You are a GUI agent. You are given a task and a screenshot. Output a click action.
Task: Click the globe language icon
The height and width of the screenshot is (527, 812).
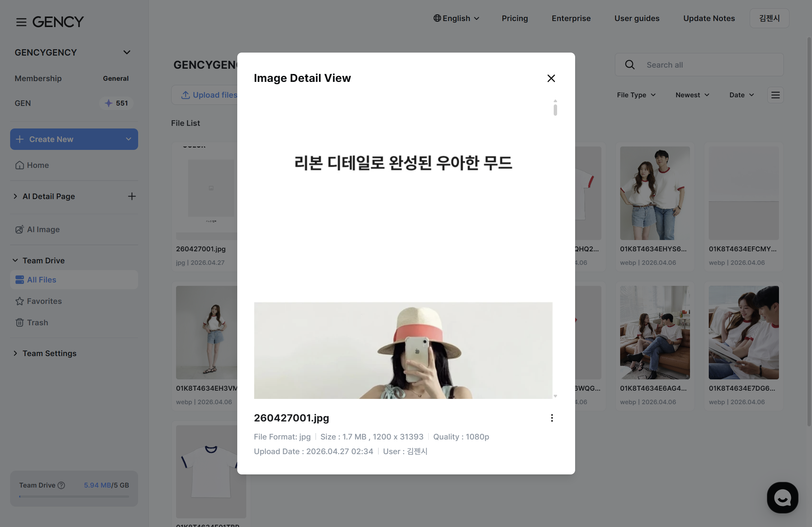(437, 18)
